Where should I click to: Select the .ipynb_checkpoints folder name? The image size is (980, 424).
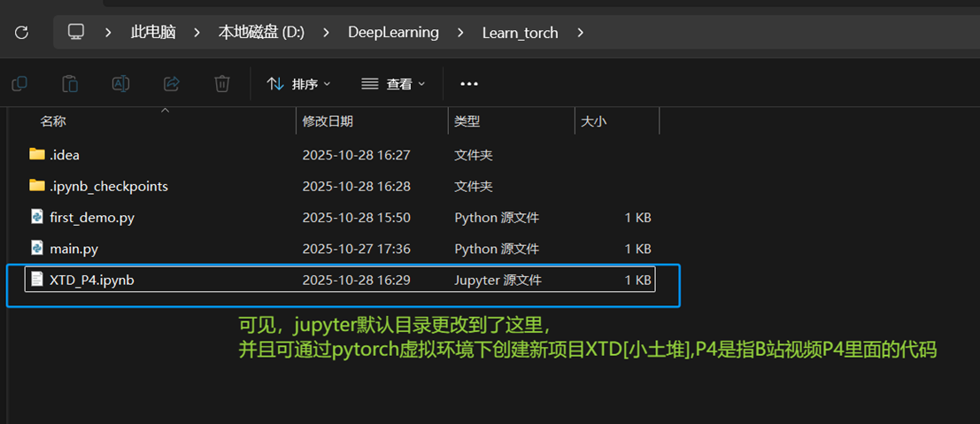point(109,187)
